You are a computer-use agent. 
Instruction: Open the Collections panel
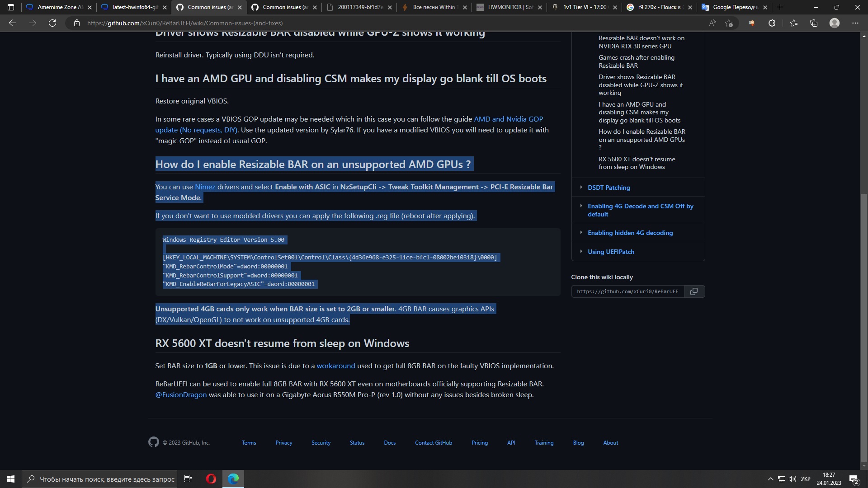pyautogui.click(x=814, y=23)
